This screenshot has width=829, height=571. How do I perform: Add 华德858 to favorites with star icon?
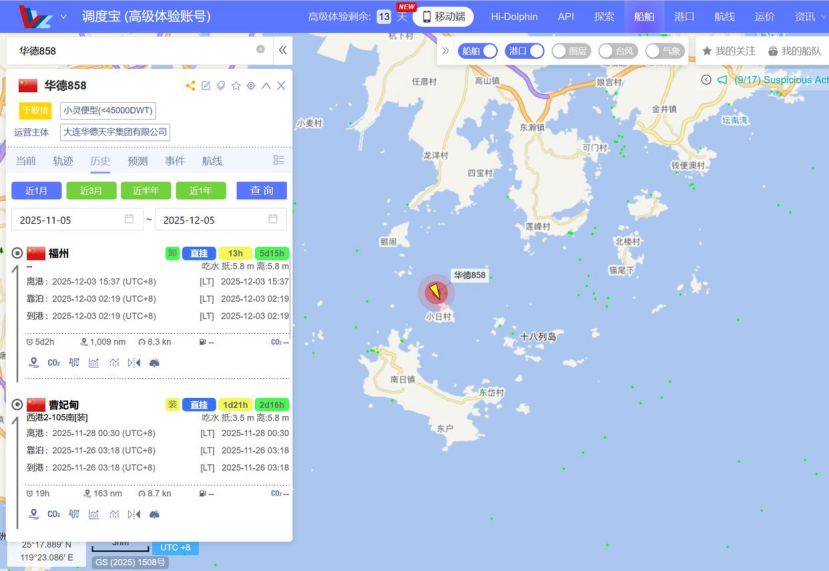click(236, 86)
